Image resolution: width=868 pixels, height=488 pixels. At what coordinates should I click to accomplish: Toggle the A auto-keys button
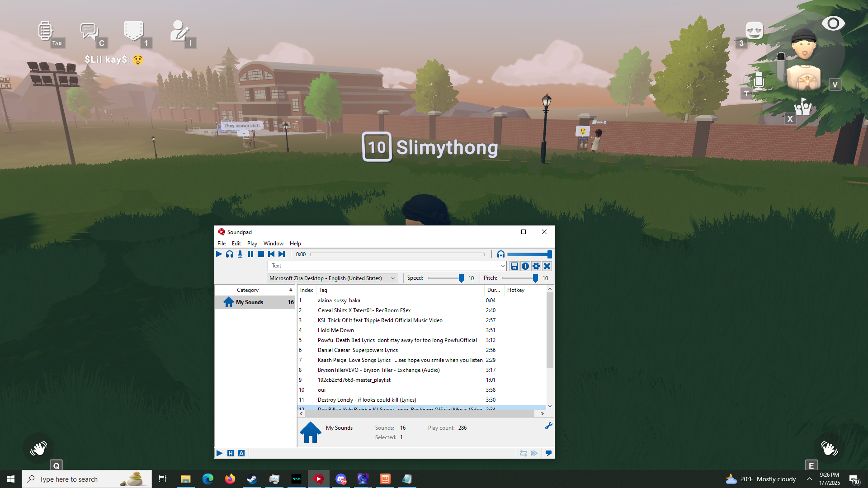click(241, 453)
